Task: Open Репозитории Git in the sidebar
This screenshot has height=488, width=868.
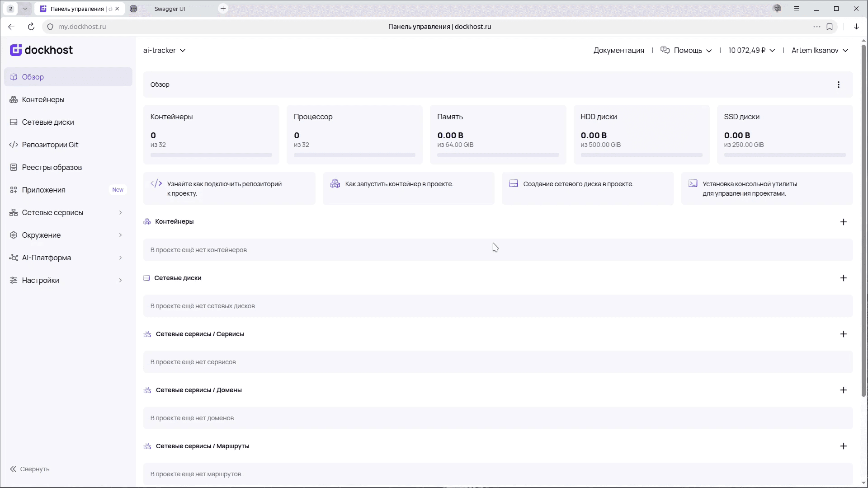Action: tap(68, 145)
